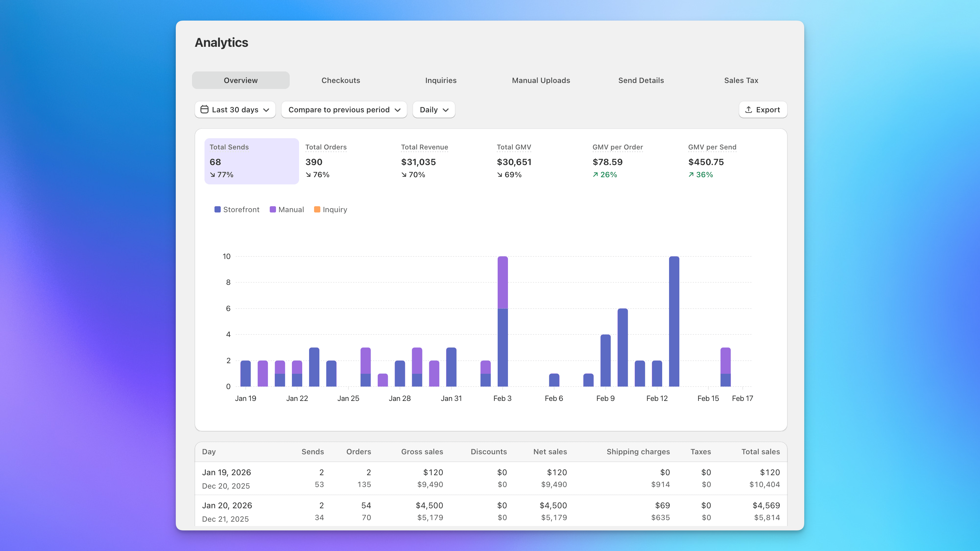This screenshot has width=980, height=551.
Task: Select the Overview tab
Action: pyautogui.click(x=240, y=80)
